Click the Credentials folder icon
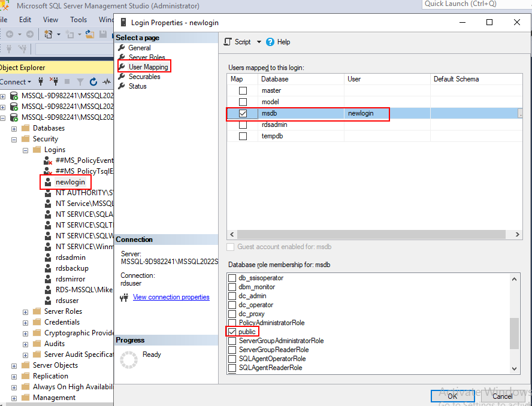 (x=37, y=322)
